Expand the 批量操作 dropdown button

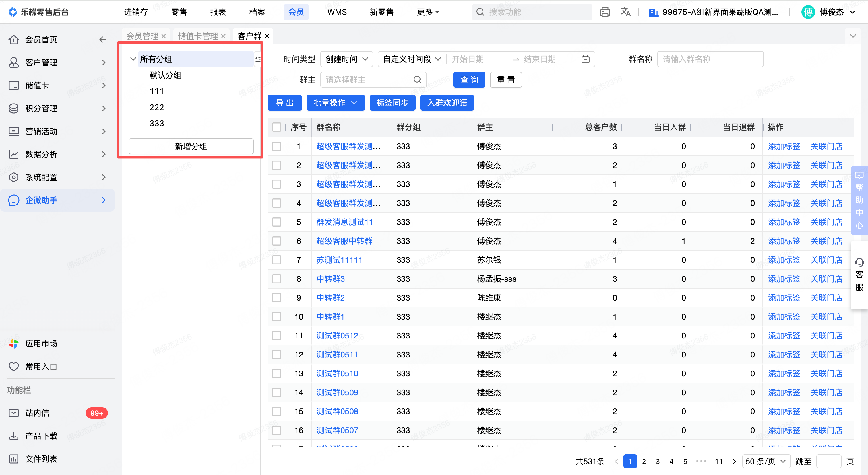(x=335, y=103)
